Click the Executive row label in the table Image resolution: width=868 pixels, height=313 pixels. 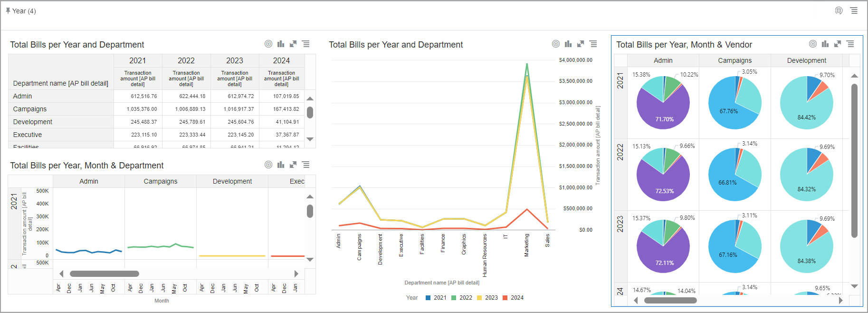(x=28, y=135)
